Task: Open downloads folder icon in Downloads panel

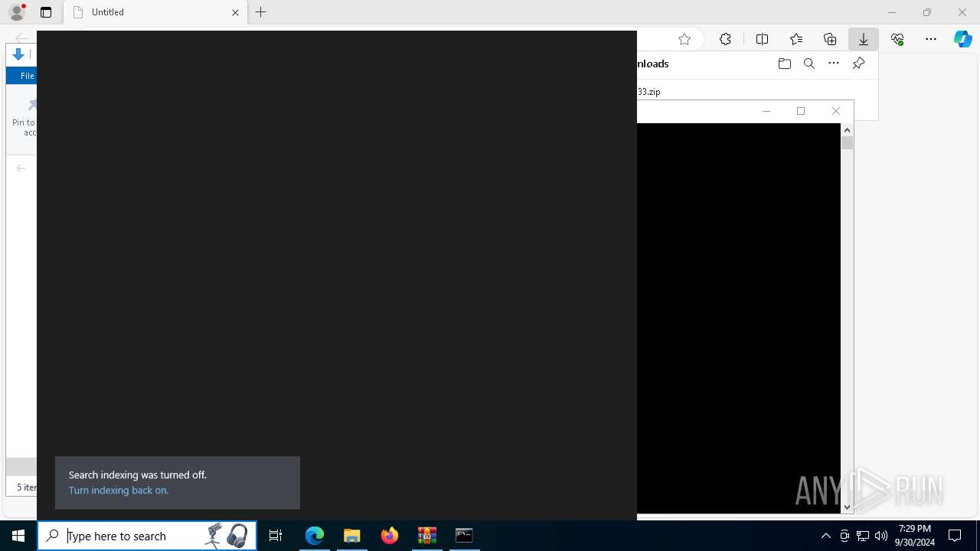Action: (784, 64)
